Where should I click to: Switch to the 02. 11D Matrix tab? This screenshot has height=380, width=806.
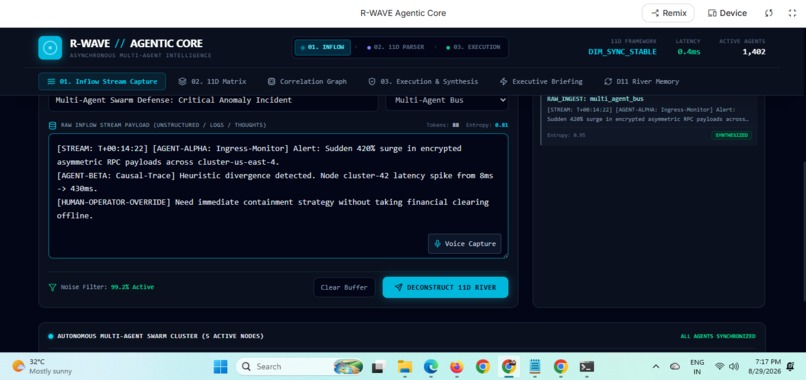(x=212, y=81)
